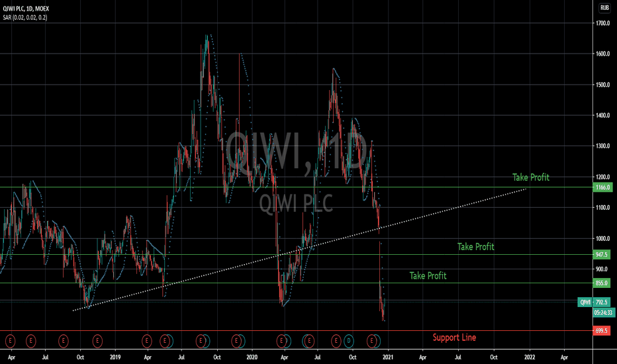Open the earnings E marker just before Jul 2020
Screen dimensions: 617x364
(x=310, y=341)
